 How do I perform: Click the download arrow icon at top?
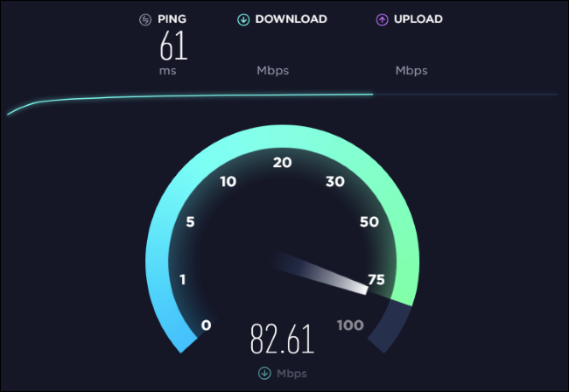(x=243, y=19)
